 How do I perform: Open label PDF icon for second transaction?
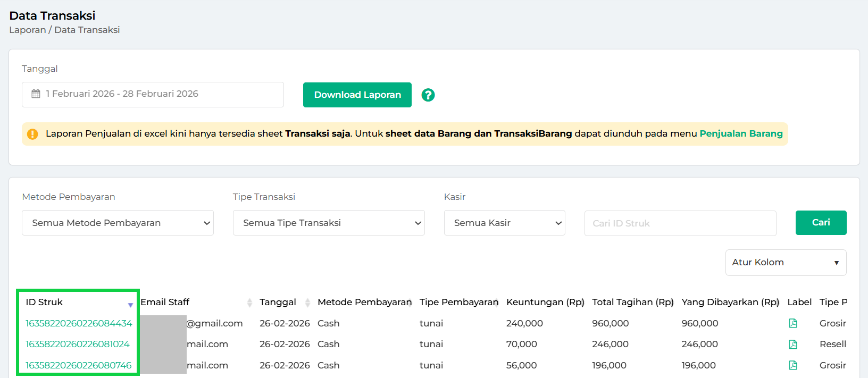[792, 345]
